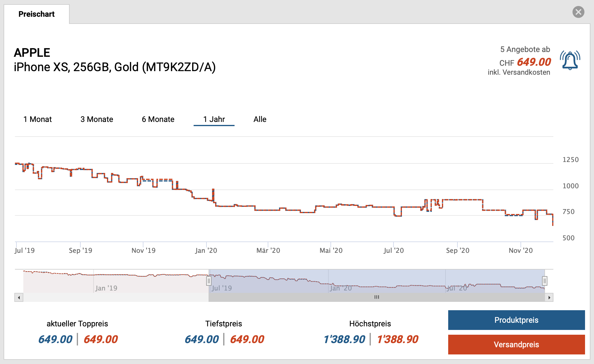
Task: Click the iPhone XS product title
Action: tap(115, 67)
